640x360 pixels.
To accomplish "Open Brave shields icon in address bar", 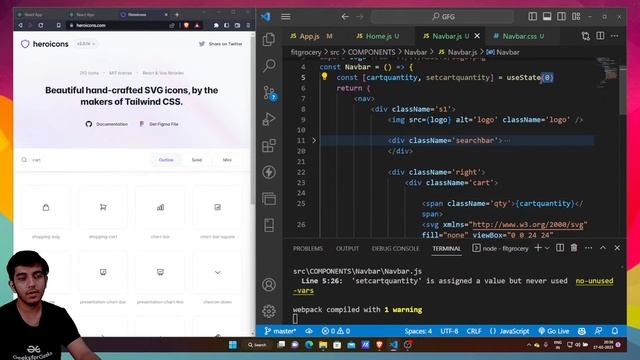I will (x=187, y=25).
